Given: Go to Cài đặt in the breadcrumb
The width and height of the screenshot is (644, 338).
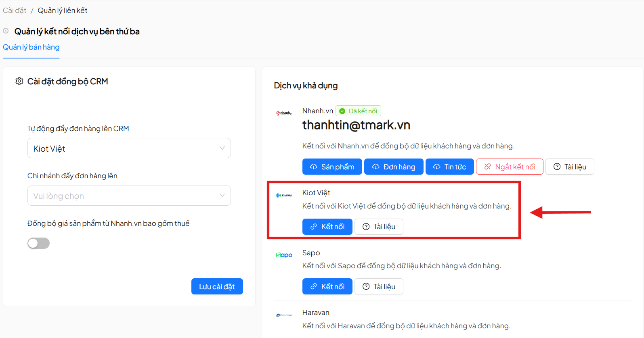Looking at the screenshot, I should point(15,10).
